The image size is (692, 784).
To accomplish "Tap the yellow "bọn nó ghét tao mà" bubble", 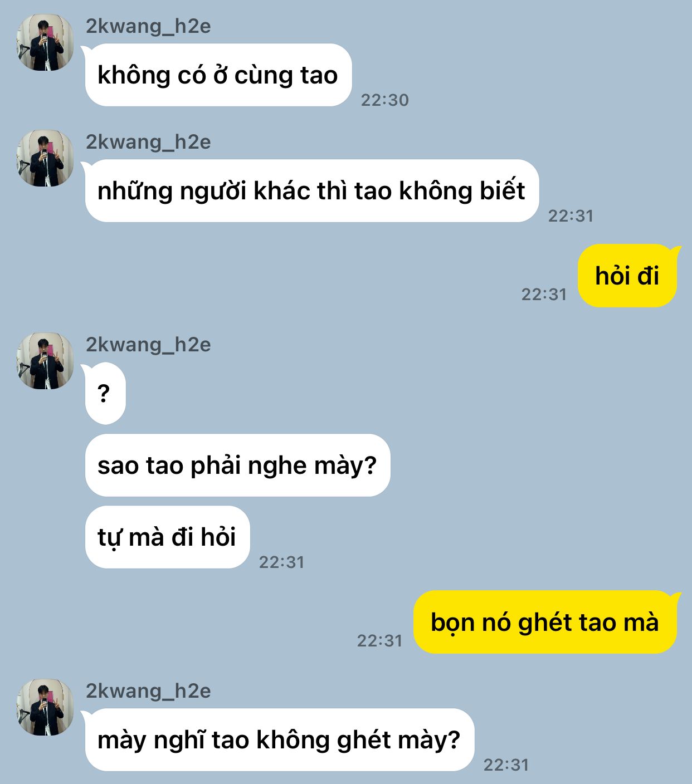I will [x=546, y=622].
